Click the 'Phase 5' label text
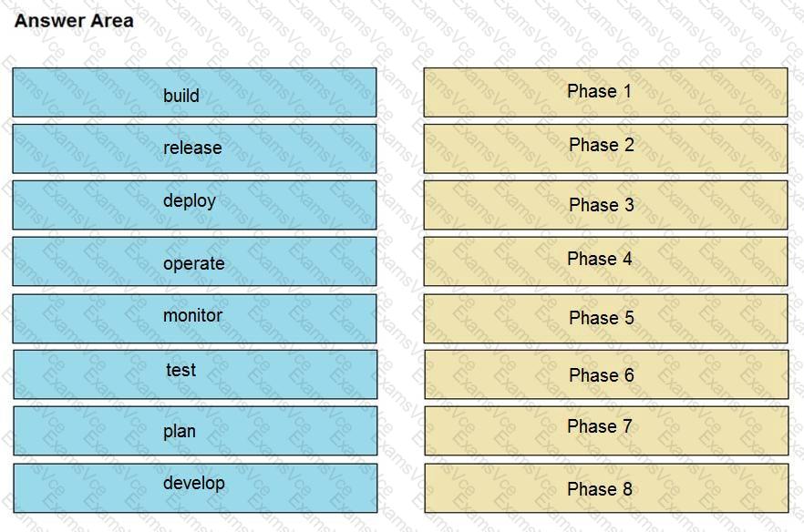The width and height of the screenshot is (804, 532). pyautogui.click(x=602, y=318)
